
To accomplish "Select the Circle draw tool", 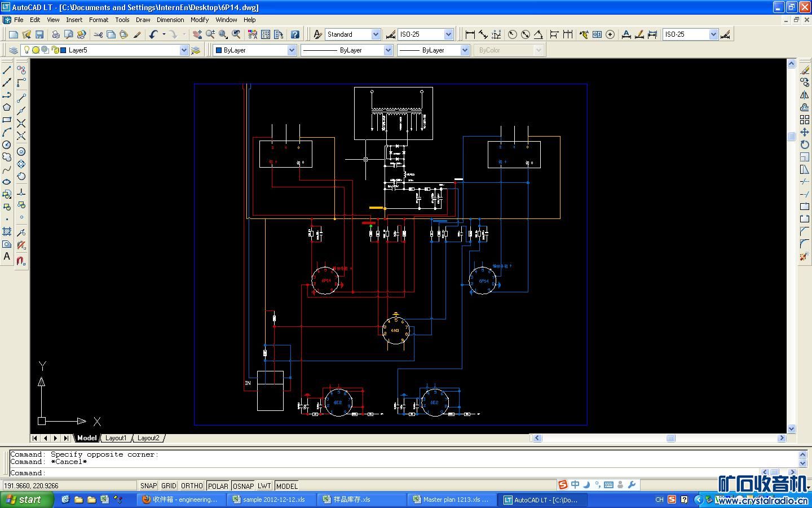I will click(x=7, y=144).
